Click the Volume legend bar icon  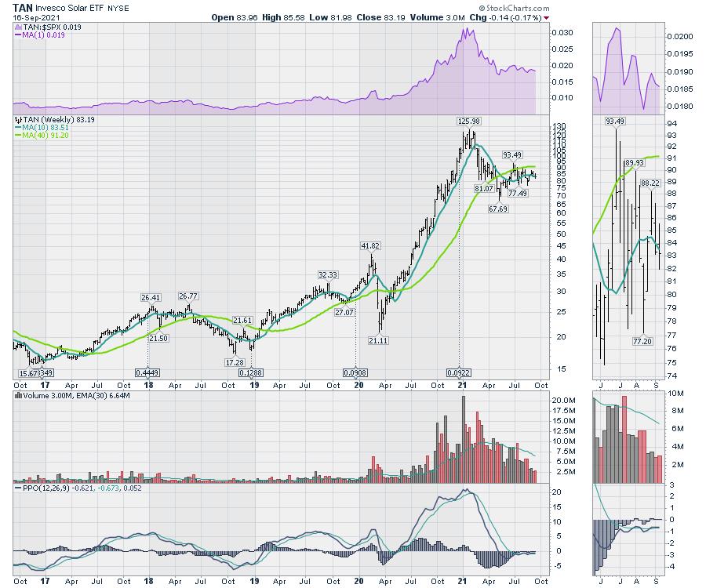pos(18,394)
